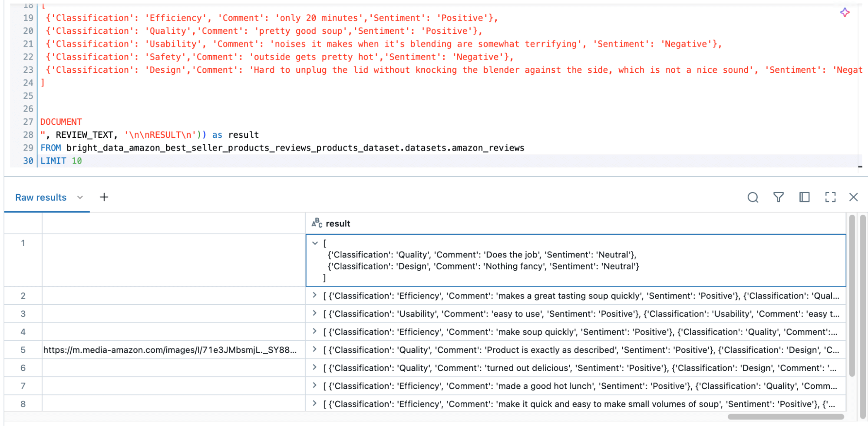Expand row 5 result cell

point(315,349)
